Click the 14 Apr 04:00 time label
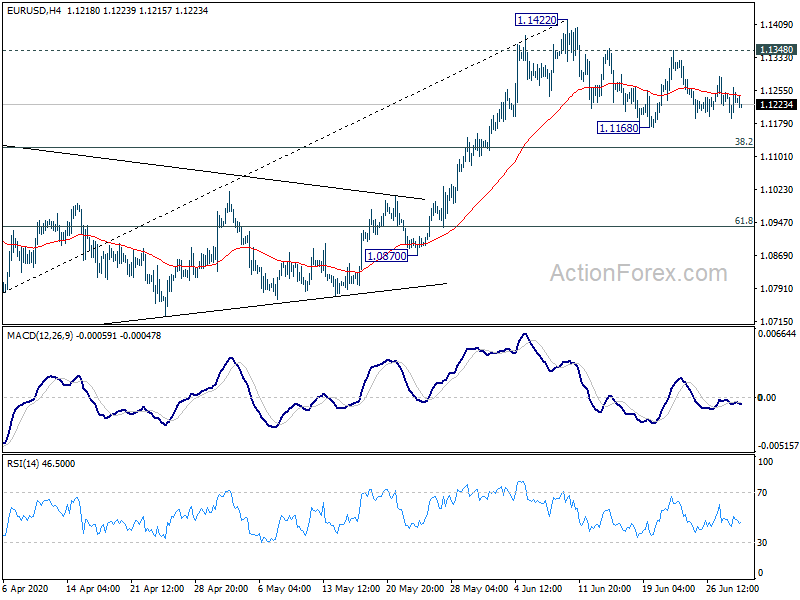The height and width of the screenshot is (600, 800). (93, 588)
